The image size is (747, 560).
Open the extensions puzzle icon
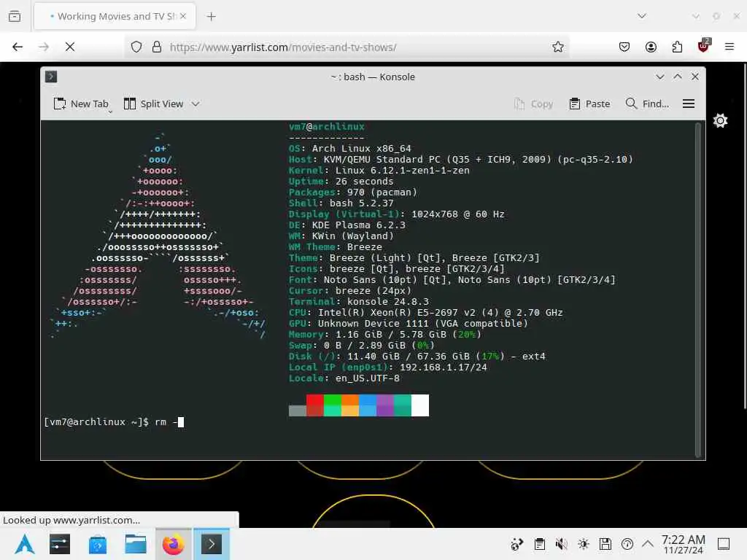(x=677, y=47)
